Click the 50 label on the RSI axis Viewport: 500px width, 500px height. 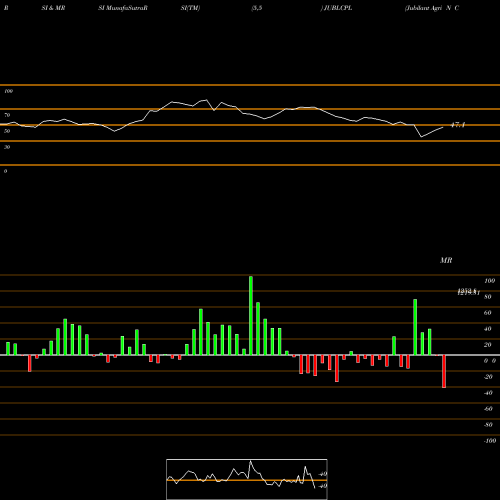point(7,131)
